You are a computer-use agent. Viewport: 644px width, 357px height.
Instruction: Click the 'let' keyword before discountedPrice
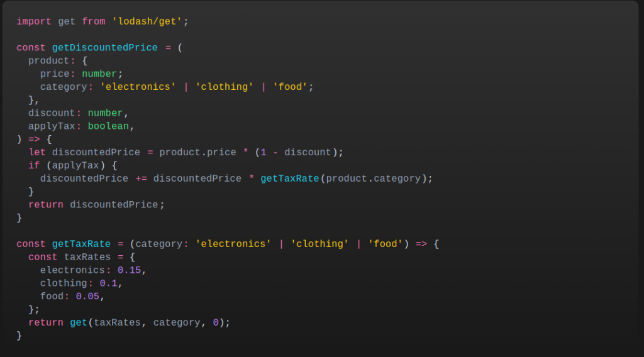(x=37, y=152)
